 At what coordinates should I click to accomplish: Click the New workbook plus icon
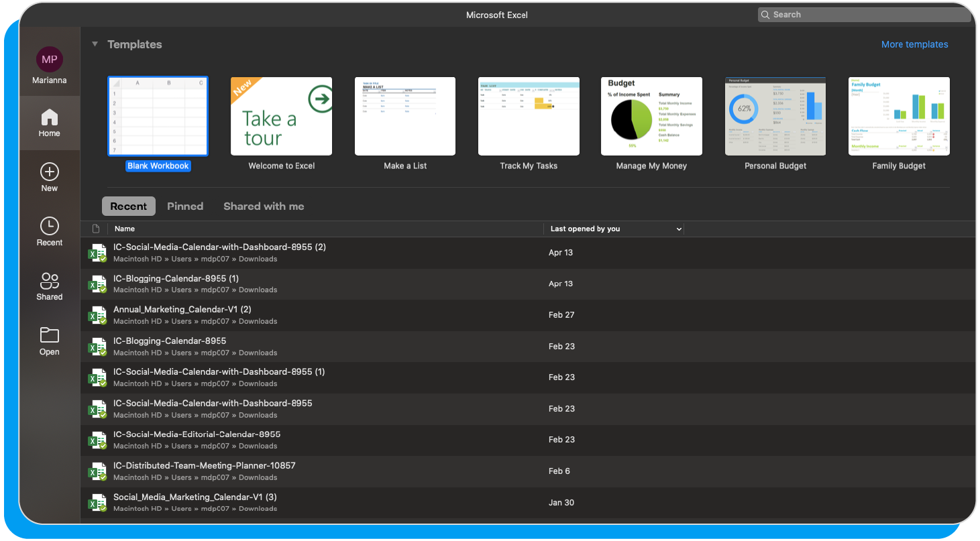point(50,171)
